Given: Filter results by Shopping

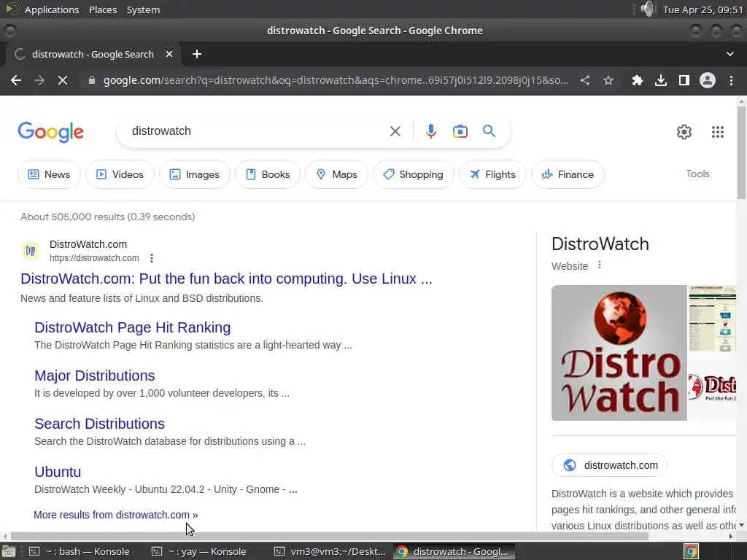Looking at the screenshot, I should point(413,174).
